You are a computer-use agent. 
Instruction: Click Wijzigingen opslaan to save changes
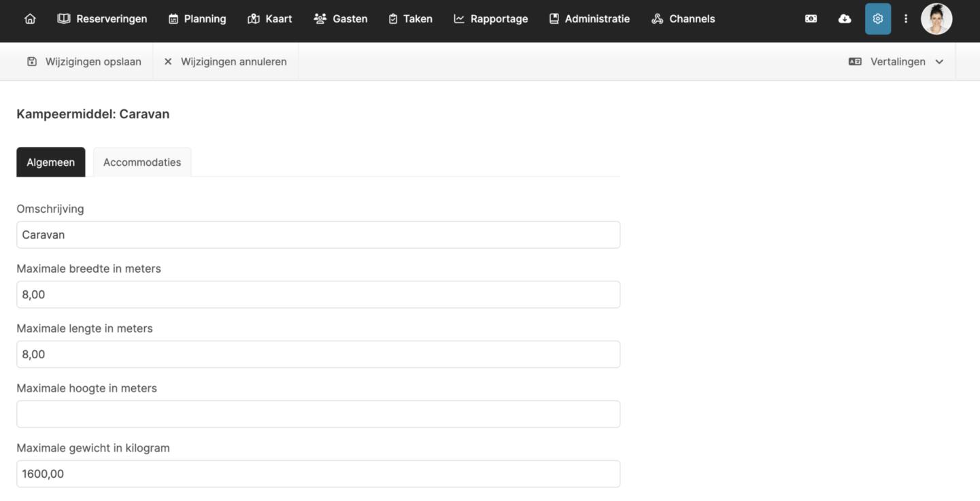[x=84, y=62]
